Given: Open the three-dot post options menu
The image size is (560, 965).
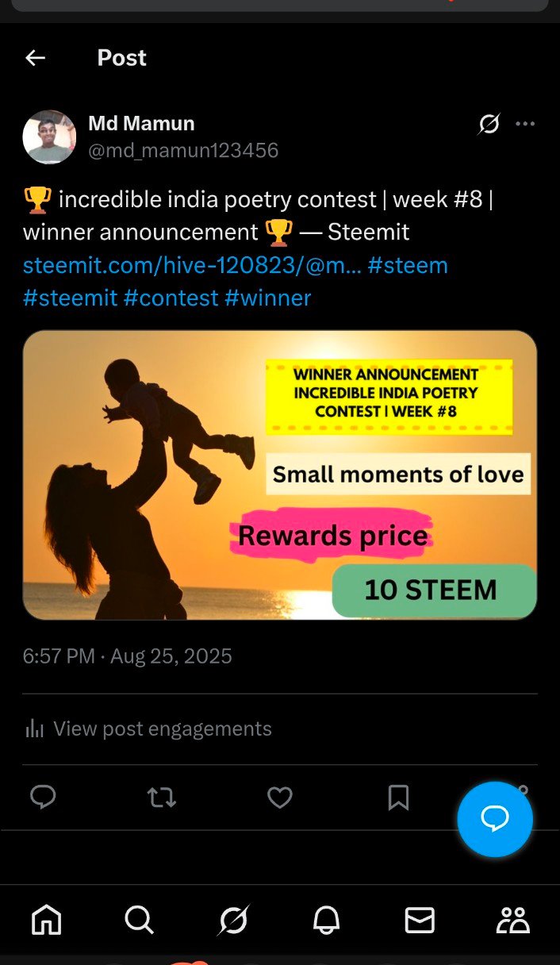Looking at the screenshot, I should [x=525, y=124].
